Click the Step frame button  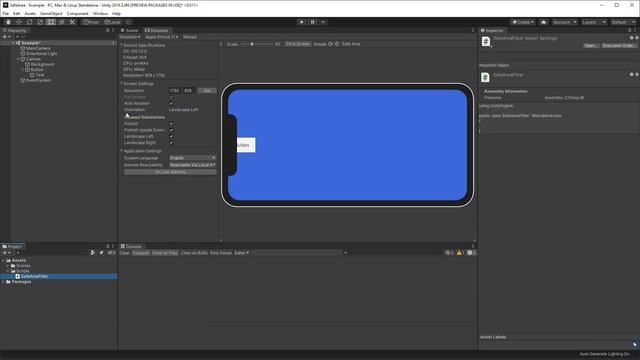pos(323,22)
